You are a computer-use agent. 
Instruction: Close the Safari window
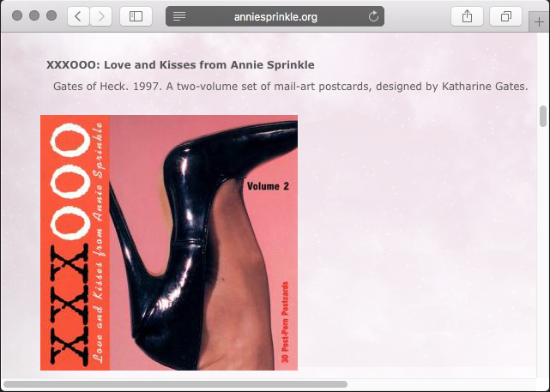pos(17,15)
